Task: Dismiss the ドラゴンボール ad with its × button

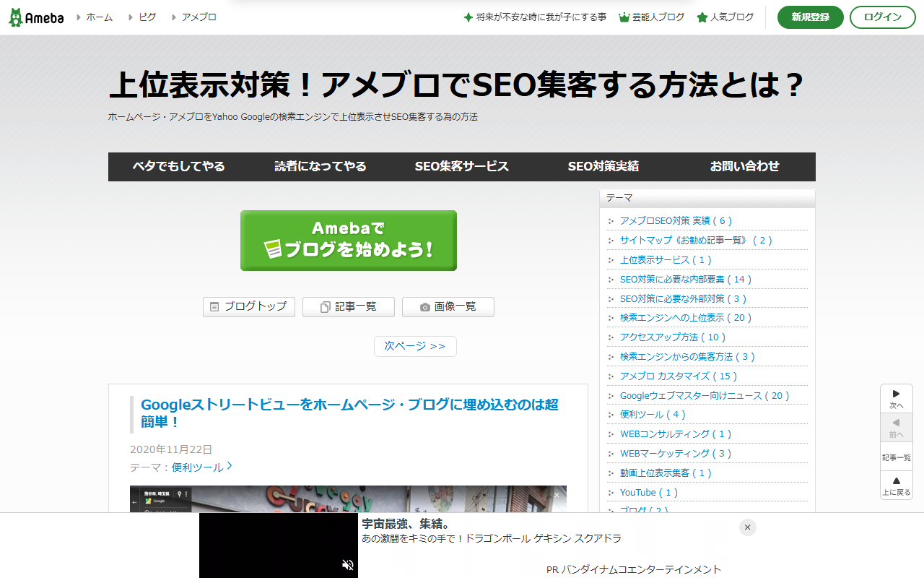Action: point(747,527)
